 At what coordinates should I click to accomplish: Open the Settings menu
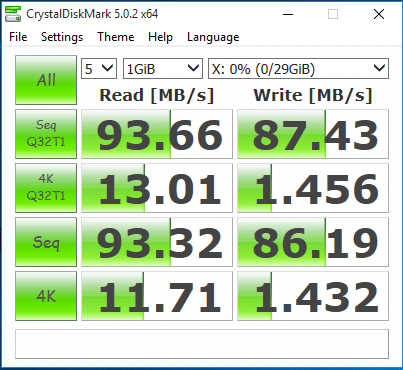pos(62,37)
